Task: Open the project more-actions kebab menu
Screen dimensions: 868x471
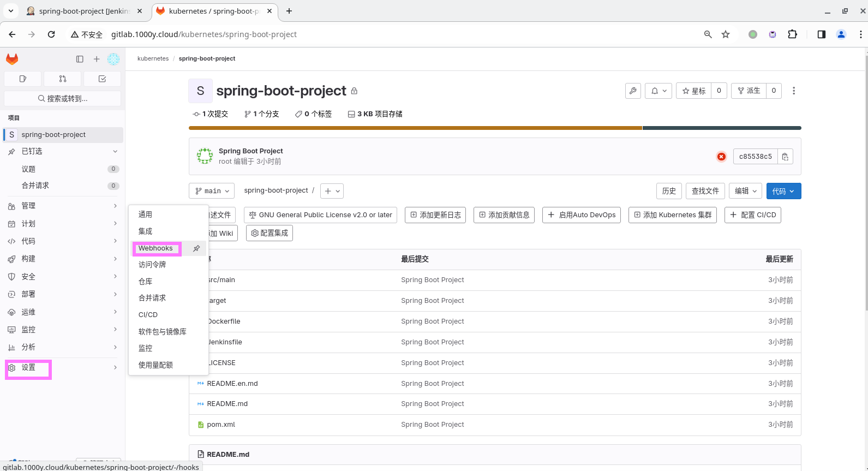Action: [x=794, y=91]
